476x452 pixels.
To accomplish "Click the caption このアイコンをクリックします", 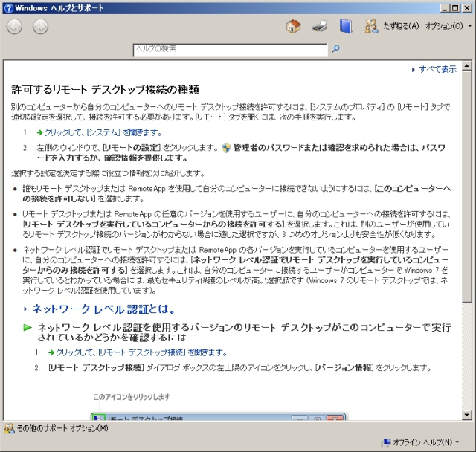I will 132,397.
